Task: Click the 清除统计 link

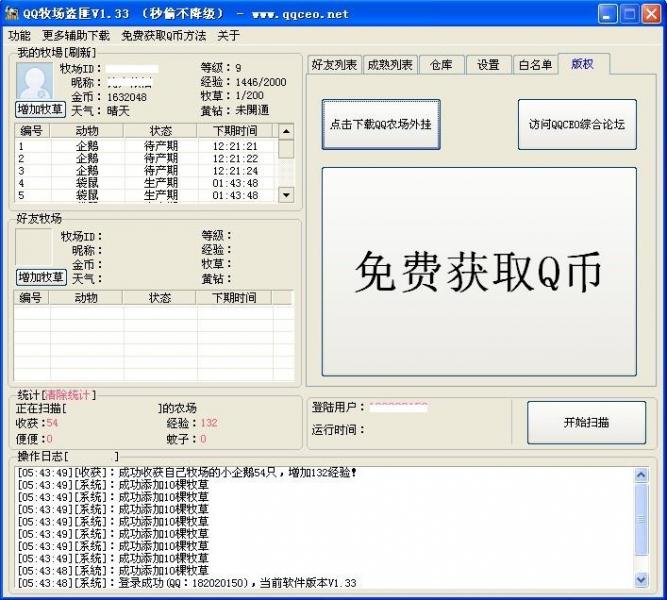Action: 68,395
